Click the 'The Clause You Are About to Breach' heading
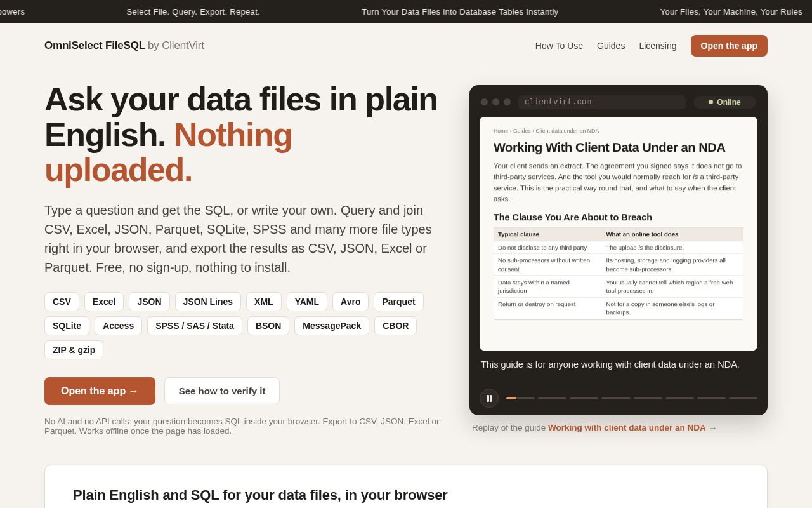 click(573, 217)
